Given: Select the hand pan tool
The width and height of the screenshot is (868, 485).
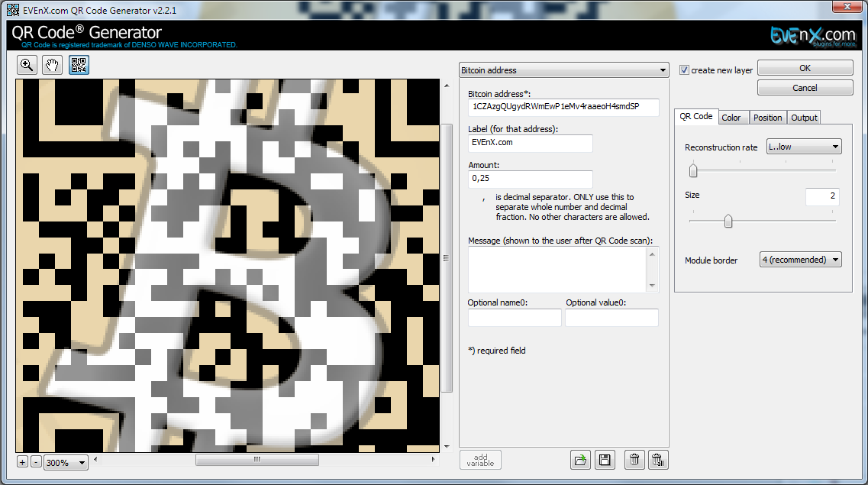Looking at the screenshot, I should (x=52, y=66).
